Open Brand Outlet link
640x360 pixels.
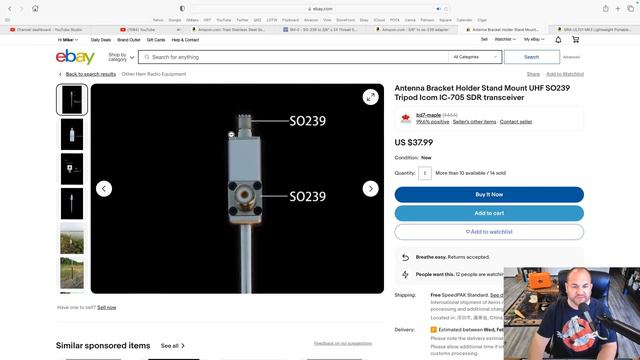click(129, 40)
